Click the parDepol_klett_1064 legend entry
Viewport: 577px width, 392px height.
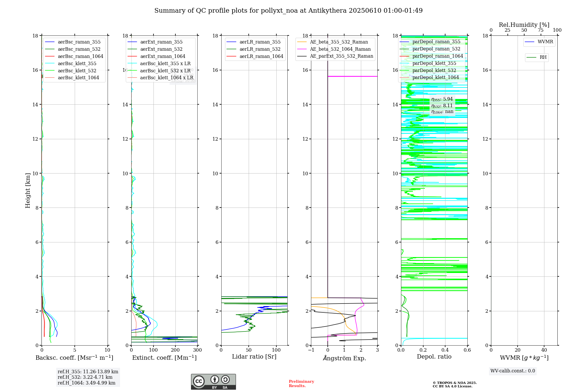[429, 78]
